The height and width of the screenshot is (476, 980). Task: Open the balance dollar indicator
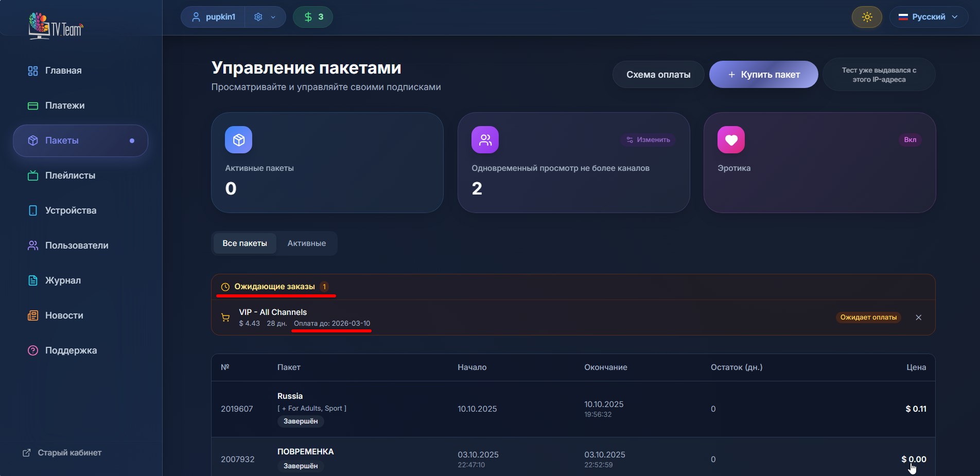pos(313,17)
